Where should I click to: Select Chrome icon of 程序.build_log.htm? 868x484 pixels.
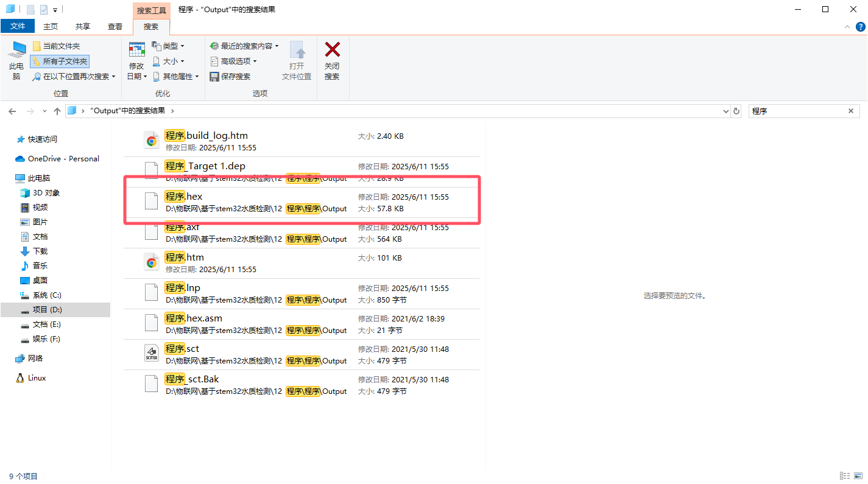click(152, 141)
